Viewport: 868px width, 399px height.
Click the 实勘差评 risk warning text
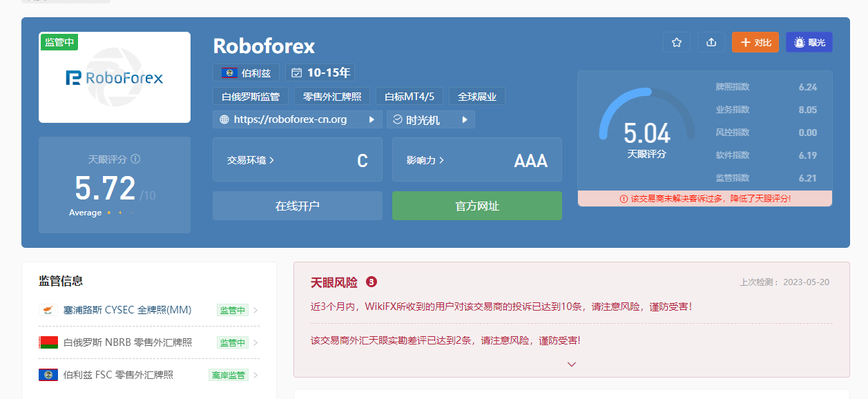[445, 340]
